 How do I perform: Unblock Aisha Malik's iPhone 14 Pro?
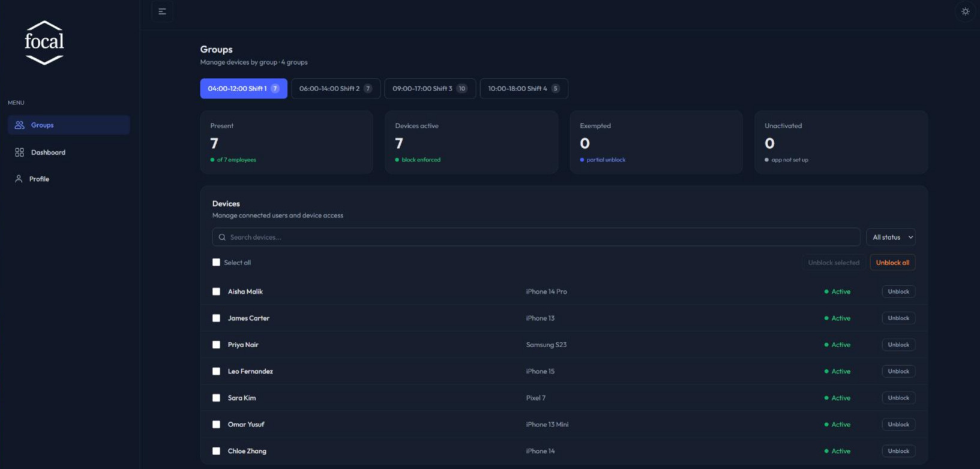click(x=898, y=291)
